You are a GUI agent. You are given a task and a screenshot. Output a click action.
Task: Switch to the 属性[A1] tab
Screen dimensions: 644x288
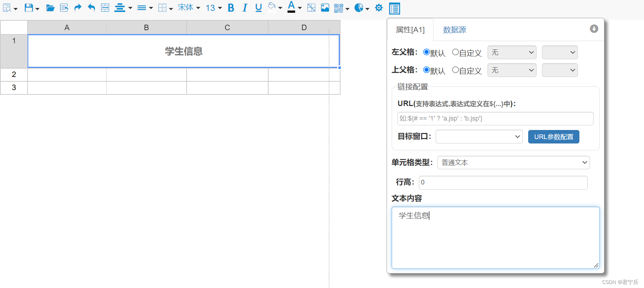point(410,30)
